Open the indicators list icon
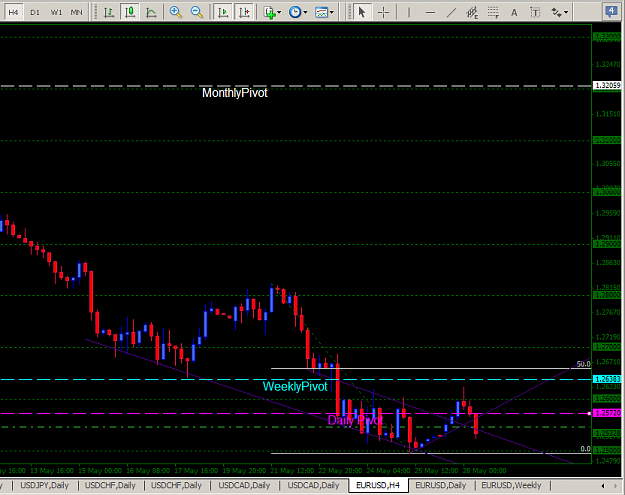 (270, 12)
